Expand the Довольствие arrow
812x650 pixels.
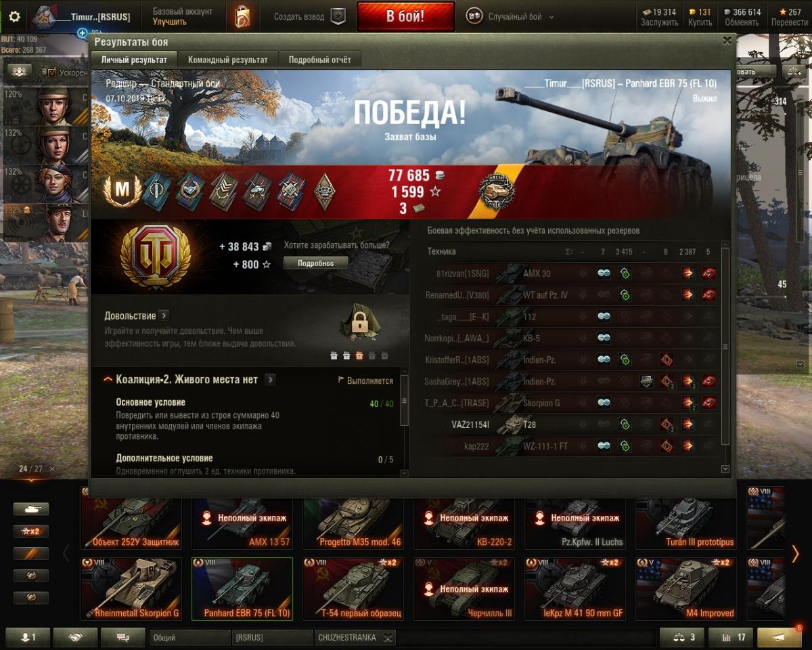pyautogui.click(x=164, y=316)
